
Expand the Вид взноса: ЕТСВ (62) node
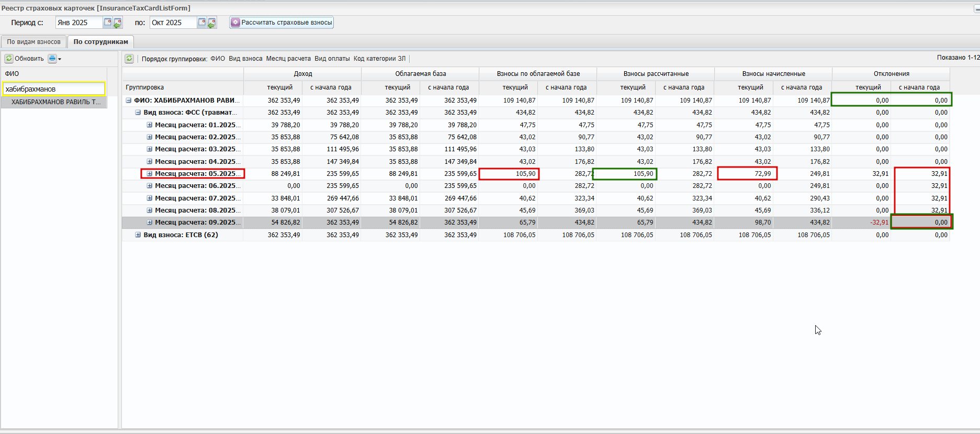pos(138,235)
